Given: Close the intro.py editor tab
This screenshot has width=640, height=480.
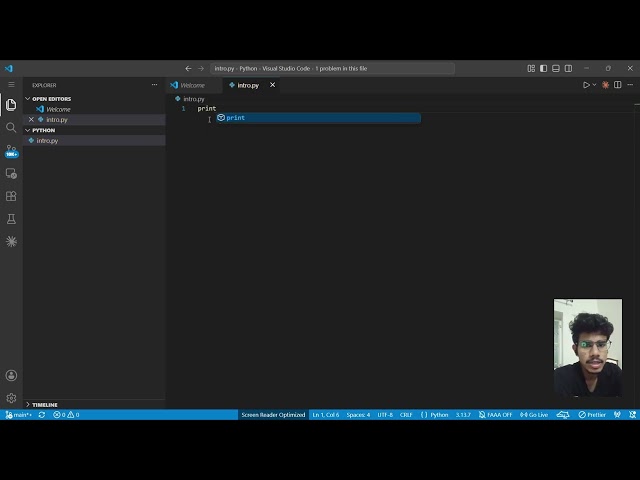Looking at the screenshot, I should tap(272, 85).
